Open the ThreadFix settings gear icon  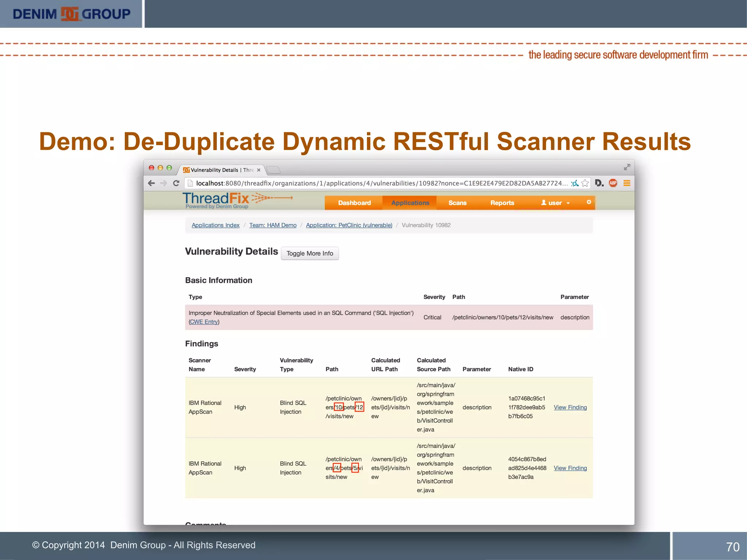point(589,202)
